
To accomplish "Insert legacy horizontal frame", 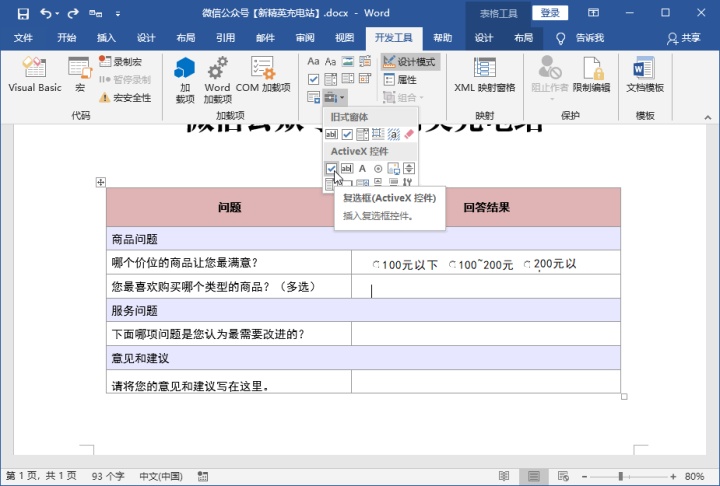I will click(378, 134).
